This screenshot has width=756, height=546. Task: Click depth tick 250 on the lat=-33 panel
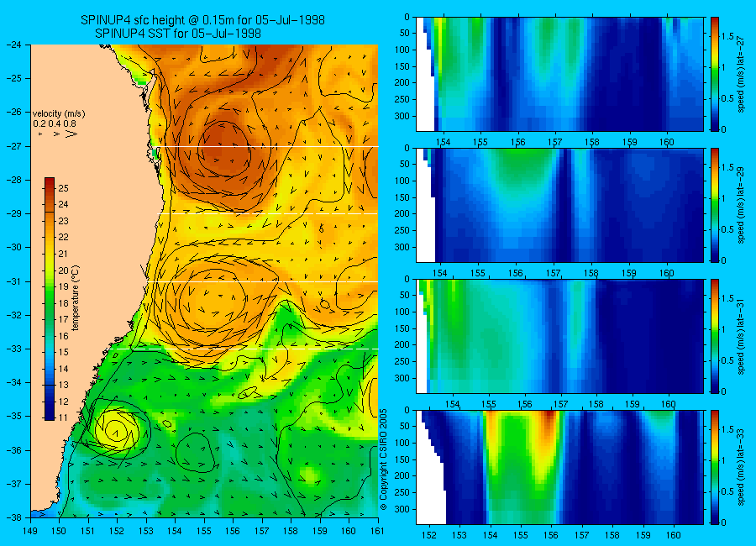(x=402, y=492)
